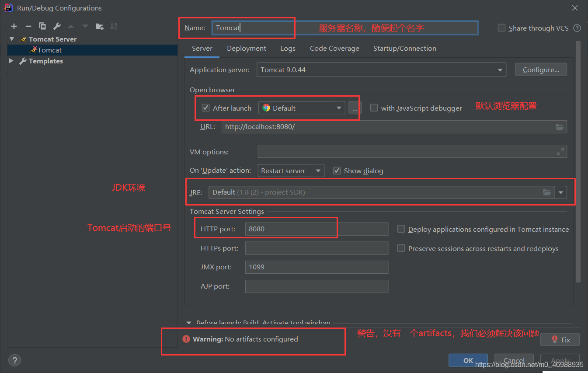Create new folder for configurations
This screenshot has height=373, width=588.
click(100, 26)
